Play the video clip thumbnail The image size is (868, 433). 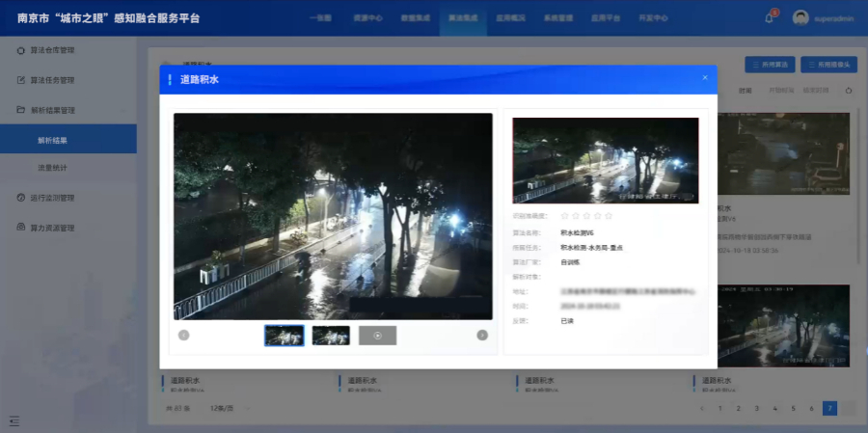click(377, 335)
